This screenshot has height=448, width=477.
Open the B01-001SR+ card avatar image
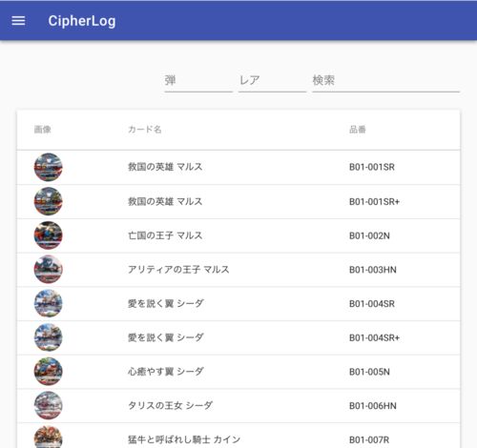48,201
